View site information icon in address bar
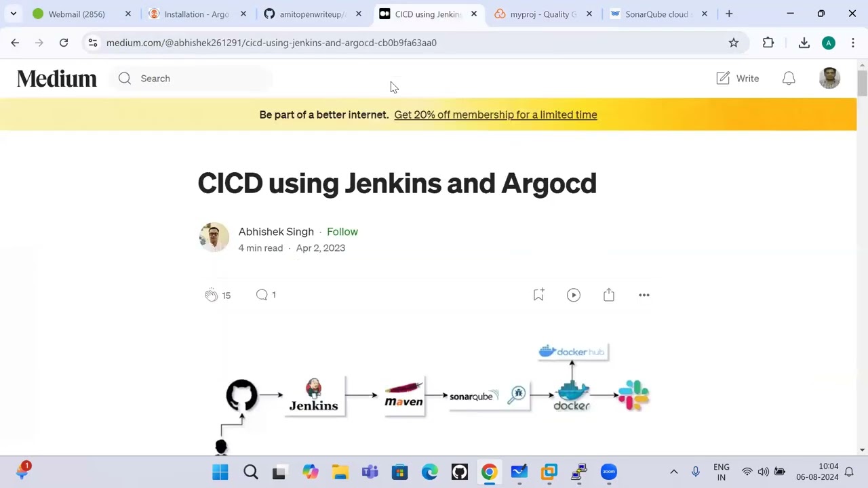 pyautogui.click(x=93, y=43)
